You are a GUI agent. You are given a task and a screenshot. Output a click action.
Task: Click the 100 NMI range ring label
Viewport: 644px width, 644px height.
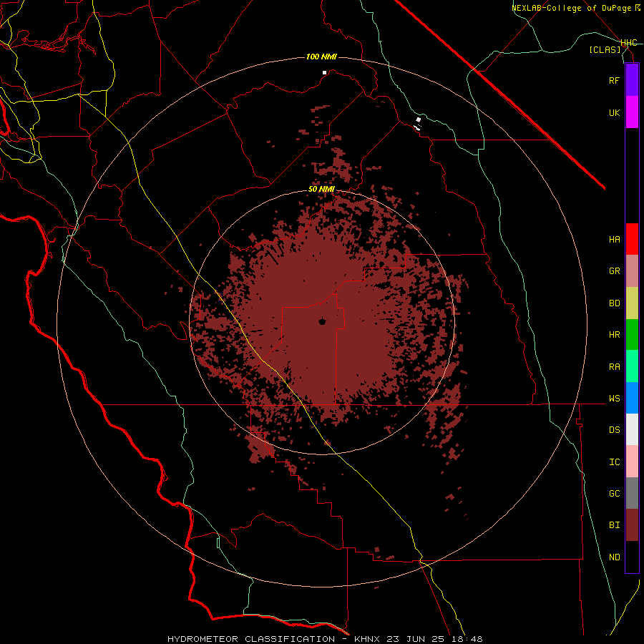pyautogui.click(x=321, y=57)
